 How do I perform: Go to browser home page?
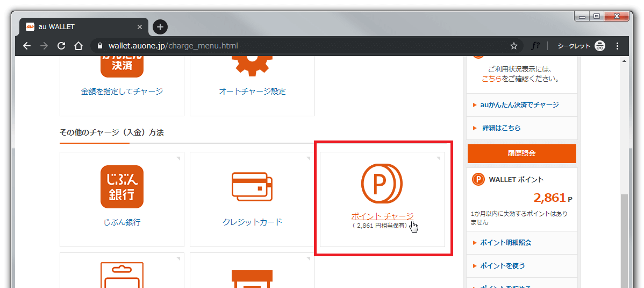coord(78,46)
